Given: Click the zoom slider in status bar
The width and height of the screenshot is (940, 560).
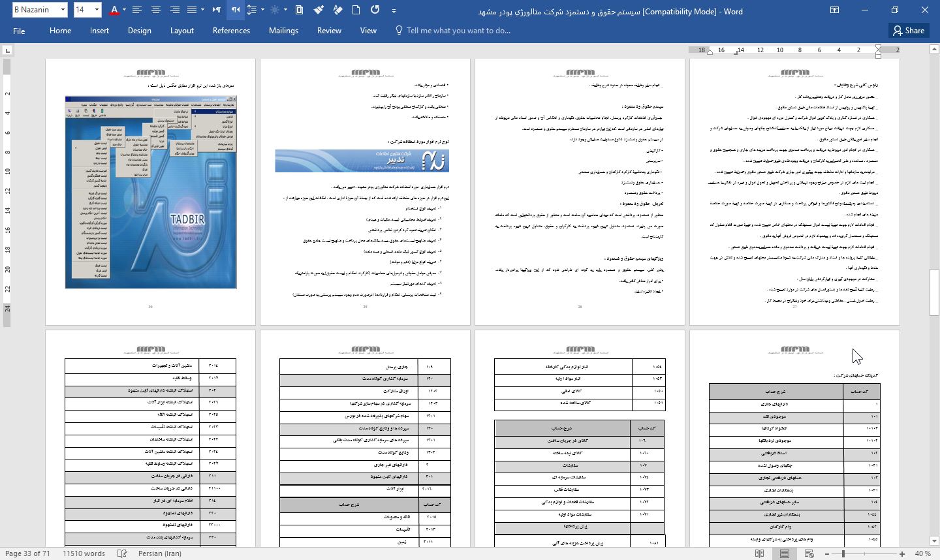Looking at the screenshot, I should pos(862,553).
